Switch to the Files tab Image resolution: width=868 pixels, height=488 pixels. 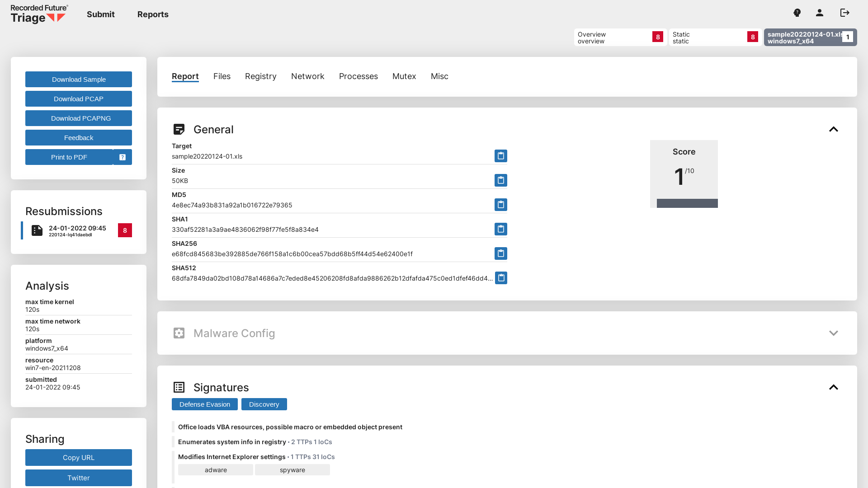[222, 76]
